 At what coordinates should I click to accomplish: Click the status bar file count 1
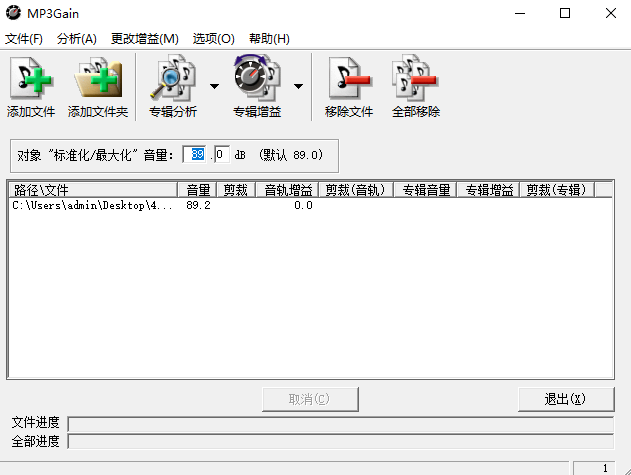tap(594, 468)
